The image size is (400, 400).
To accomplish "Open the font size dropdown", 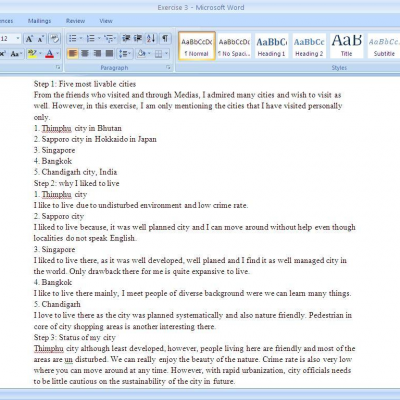I will point(18,39).
